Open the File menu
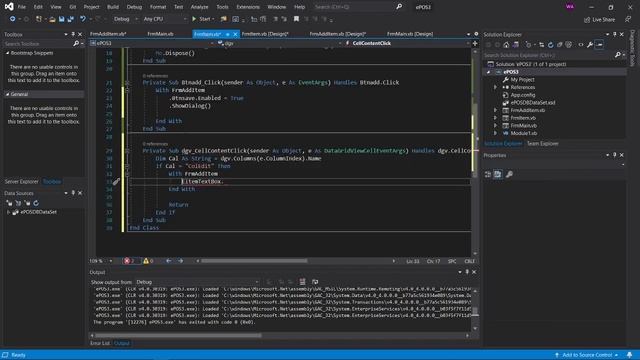This screenshot has width=640, height=360. pyautogui.click(x=22, y=7)
